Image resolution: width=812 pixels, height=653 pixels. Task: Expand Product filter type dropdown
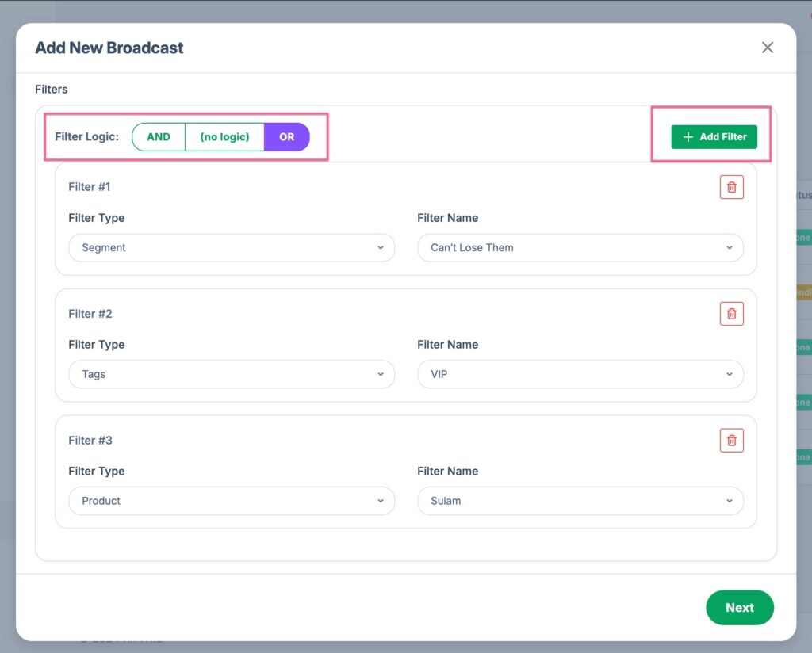coord(231,501)
